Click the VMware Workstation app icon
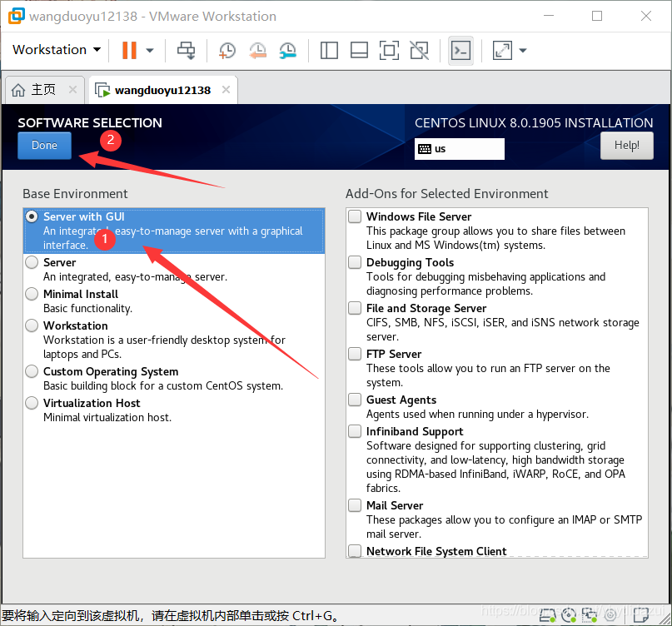This screenshot has width=672, height=626. tap(16, 16)
